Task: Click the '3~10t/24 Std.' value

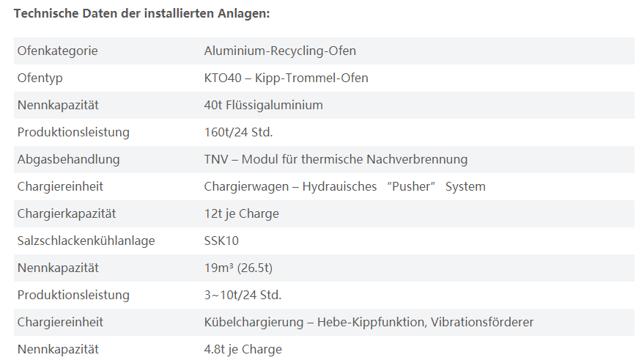Action: [243, 295]
